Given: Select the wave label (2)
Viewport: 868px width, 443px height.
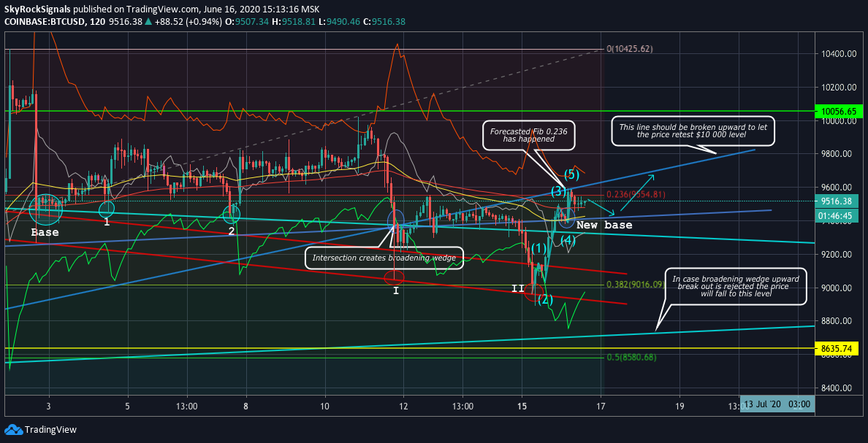Looking at the screenshot, I should pos(545,300).
